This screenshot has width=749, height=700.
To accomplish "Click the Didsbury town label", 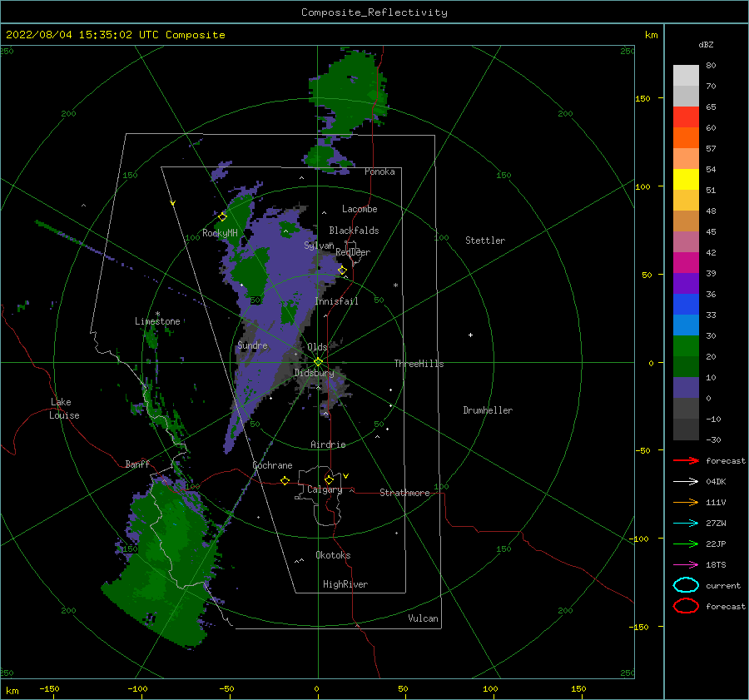I will [314, 373].
